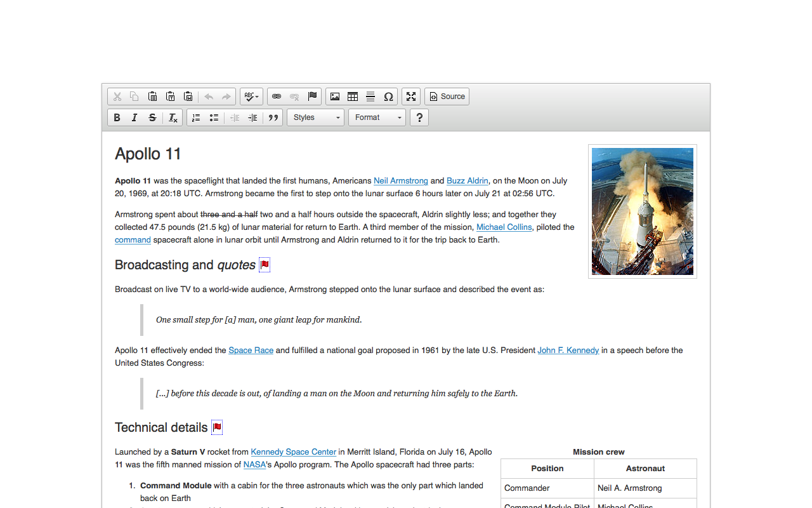
Task: Click the command link
Action: click(133, 240)
